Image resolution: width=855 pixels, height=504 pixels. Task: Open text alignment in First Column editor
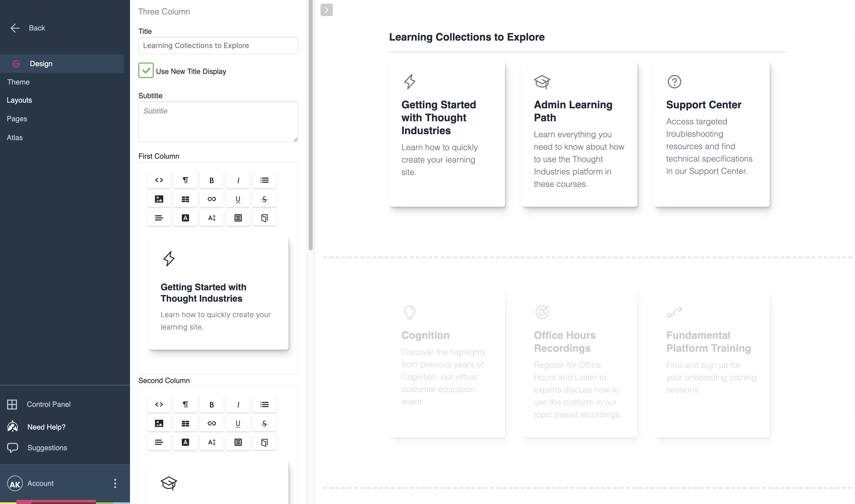tap(159, 218)
